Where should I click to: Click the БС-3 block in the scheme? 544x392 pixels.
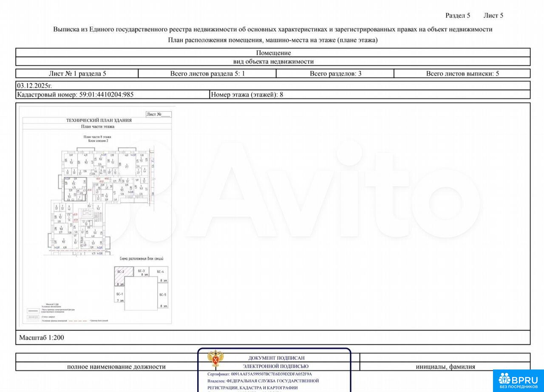pos(141,272)
